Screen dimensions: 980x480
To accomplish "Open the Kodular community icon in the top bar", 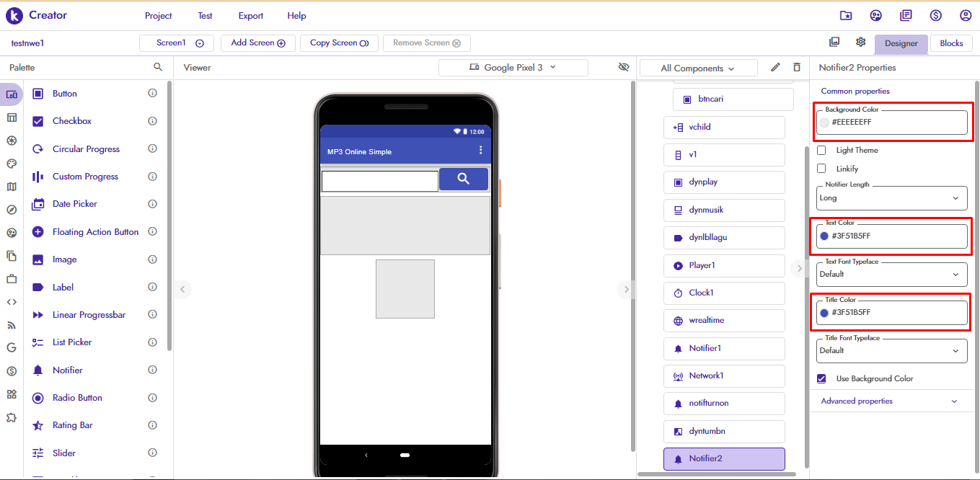I will (x=875, y=15).
